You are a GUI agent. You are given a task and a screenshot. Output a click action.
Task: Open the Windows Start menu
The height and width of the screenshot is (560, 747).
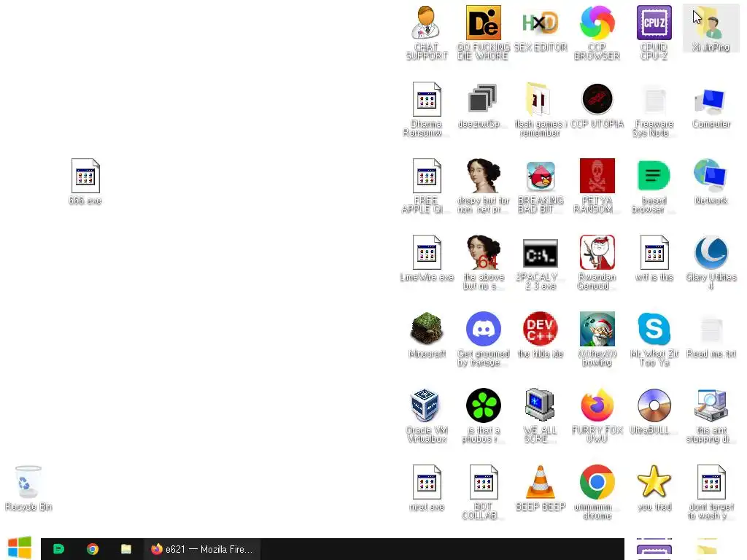[x=20, y=548]
